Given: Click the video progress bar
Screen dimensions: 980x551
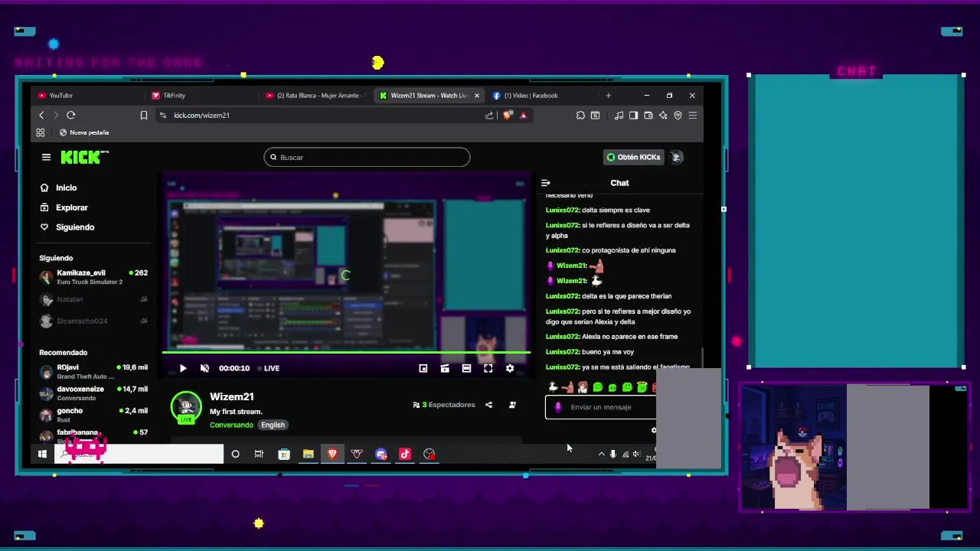Looking at the screenshot, I should coord(346,353).
